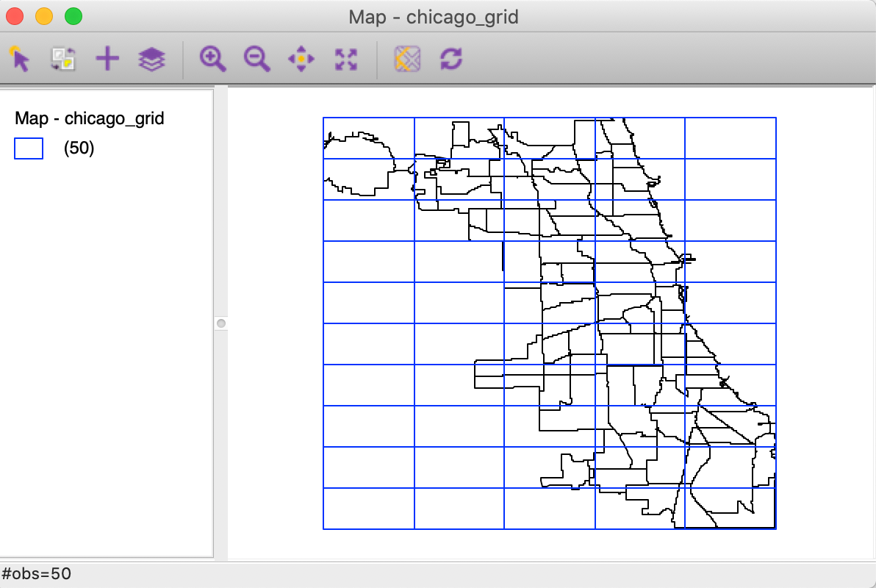876x588 pixels.
Task: Click the blue legend color swatch
Action: click(28, 148)
